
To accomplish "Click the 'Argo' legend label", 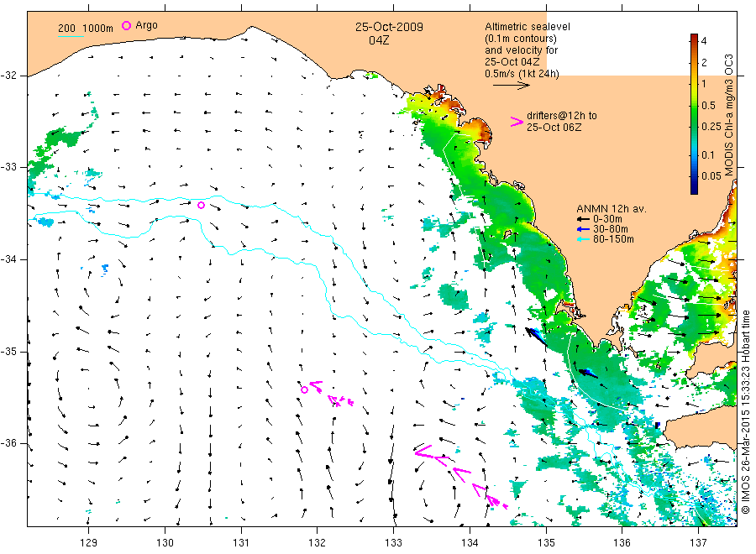I will [146, 25].
